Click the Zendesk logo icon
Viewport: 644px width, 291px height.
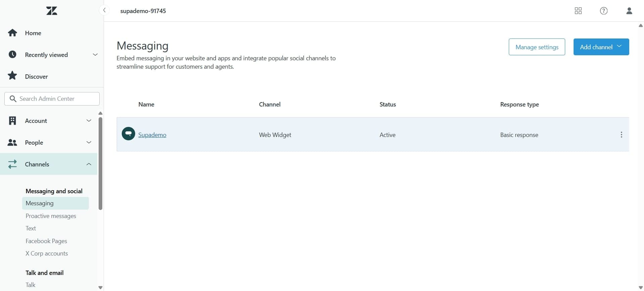tap(52, 11)
